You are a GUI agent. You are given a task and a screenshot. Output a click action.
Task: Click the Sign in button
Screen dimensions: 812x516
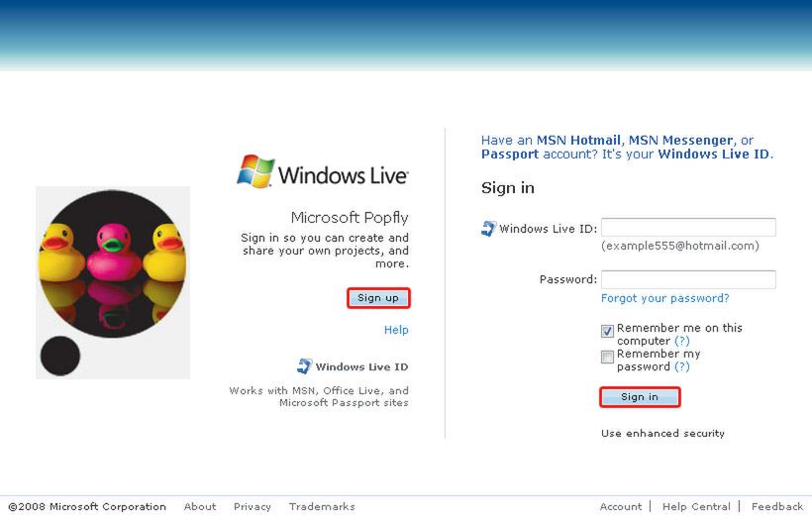point(640,397)
